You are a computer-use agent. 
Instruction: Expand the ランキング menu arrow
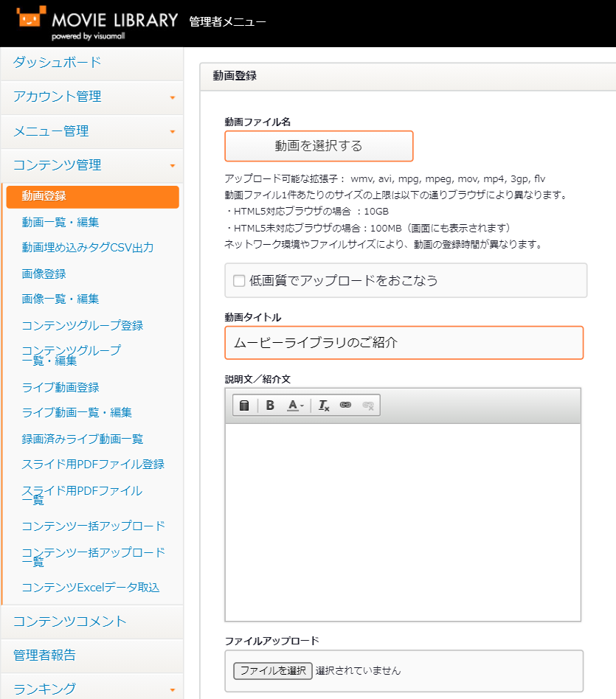pyautogui.click(x=173, y=690)
